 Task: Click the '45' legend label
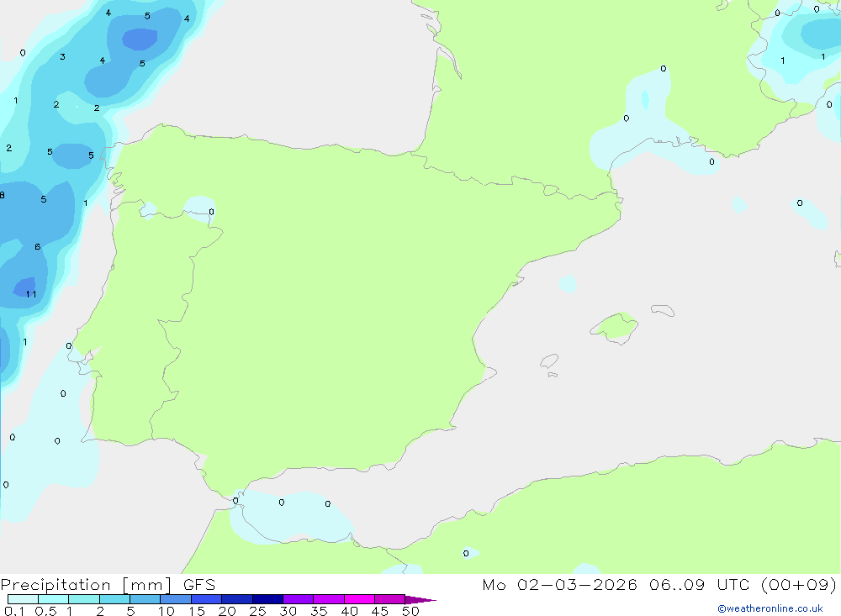[380, 611]
